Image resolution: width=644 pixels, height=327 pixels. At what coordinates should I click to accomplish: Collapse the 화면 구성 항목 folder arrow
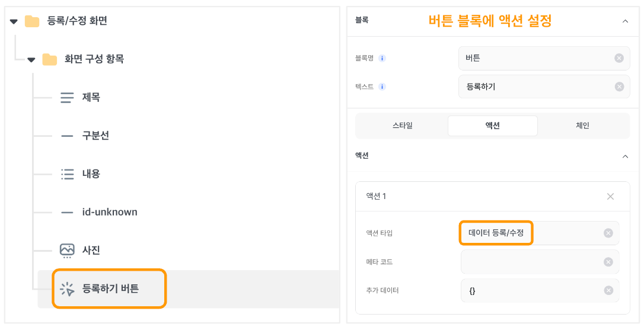tap(31, 60)
